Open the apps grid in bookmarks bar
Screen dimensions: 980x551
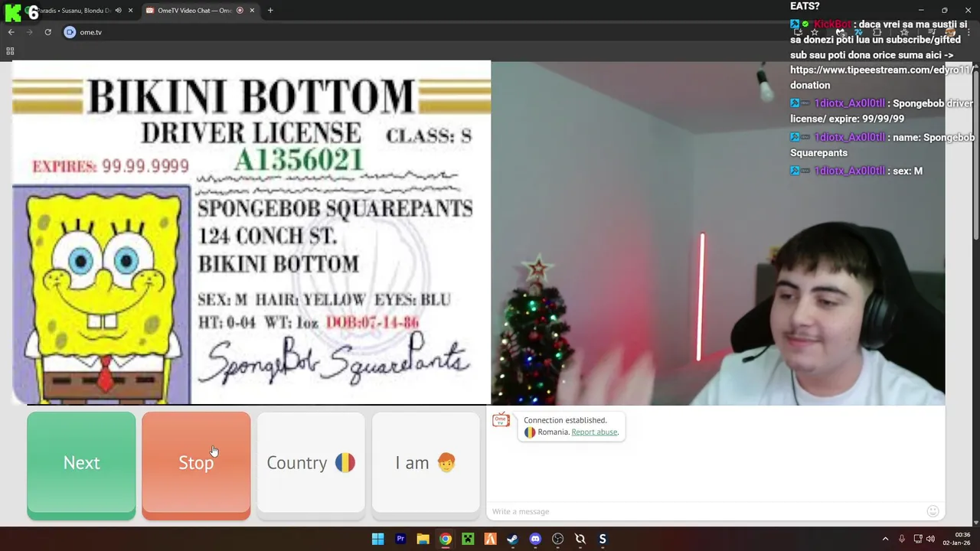point(10,51)
